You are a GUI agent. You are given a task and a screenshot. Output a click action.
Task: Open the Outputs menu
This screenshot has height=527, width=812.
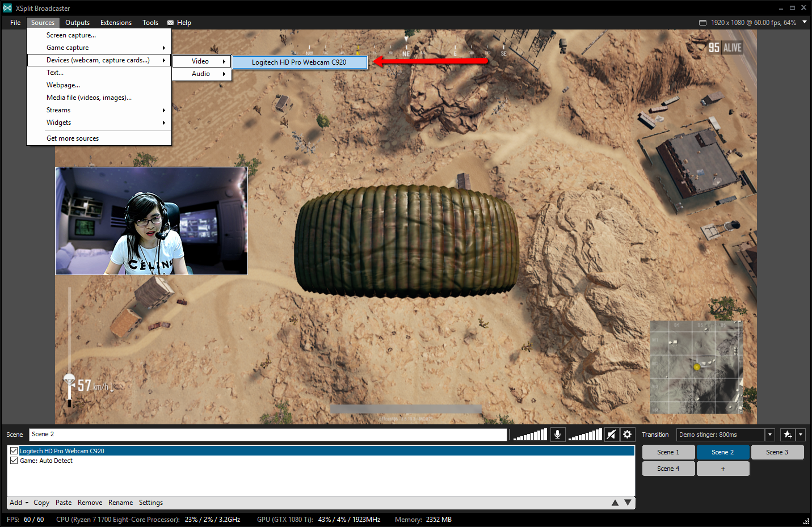click(77, 23)
